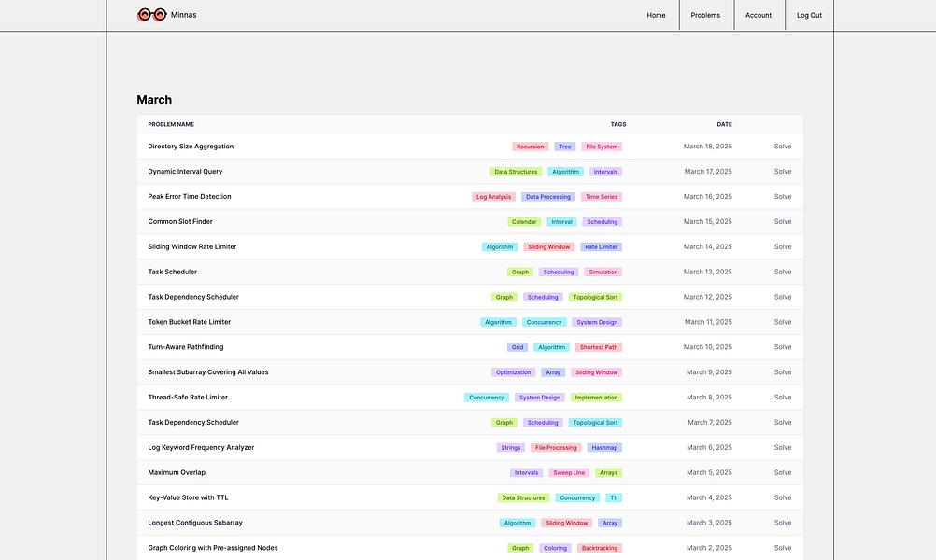936x560 pixels.
Task: Click the Calendar tag
Action: (524, 222)
